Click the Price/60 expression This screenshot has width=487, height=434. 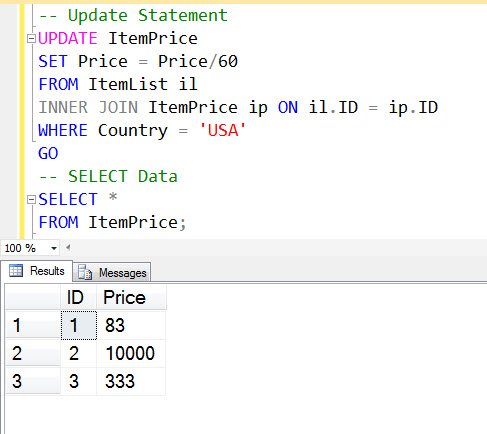tap(198, 61)
